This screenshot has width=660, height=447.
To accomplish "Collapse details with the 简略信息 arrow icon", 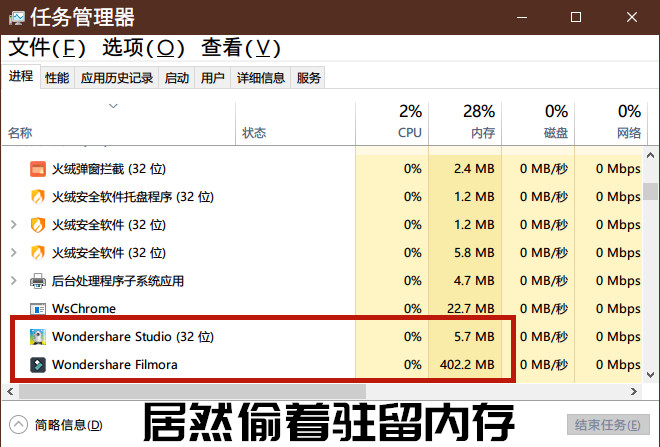I will (x=19, y=424).
